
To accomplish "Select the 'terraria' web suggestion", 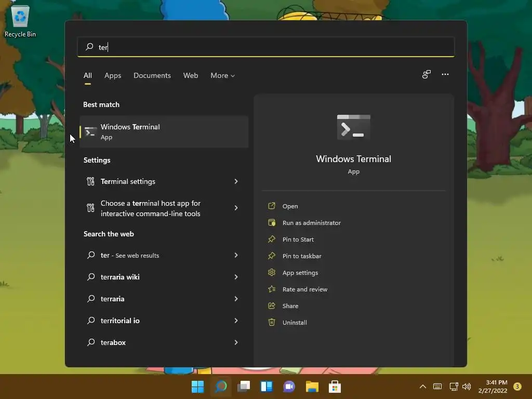I will click(164, 299).
